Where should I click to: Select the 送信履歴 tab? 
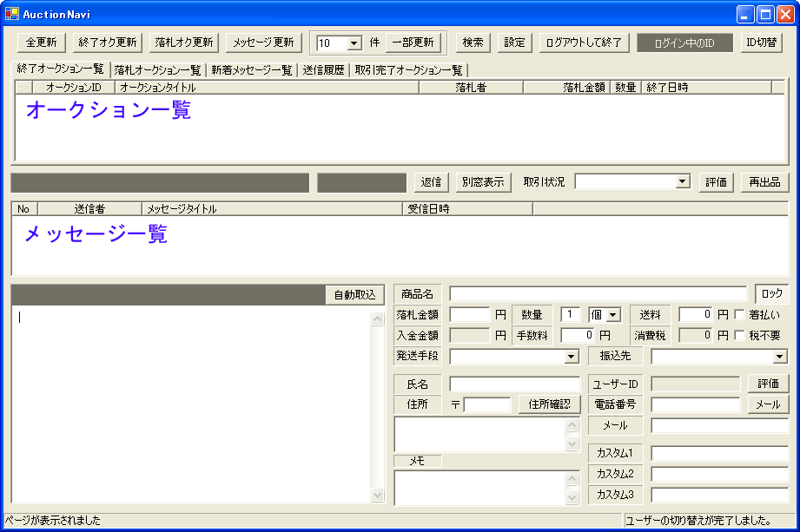[323, 70]
